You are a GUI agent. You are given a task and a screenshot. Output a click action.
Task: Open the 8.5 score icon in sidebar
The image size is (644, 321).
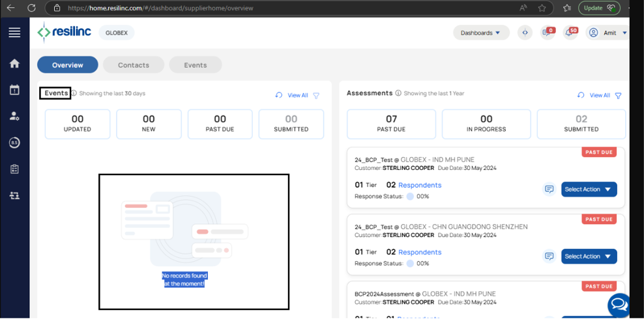pos(14,143)
